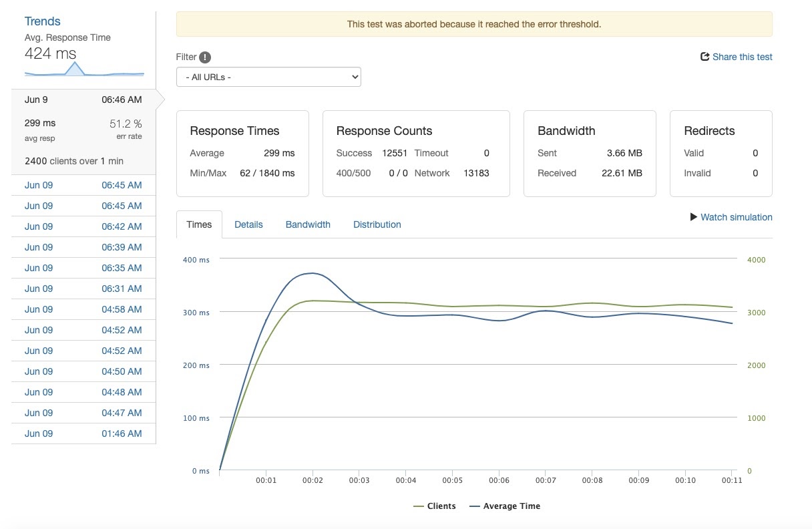Click the "00:02" time axis label
Viewport: 812px width, 529px height.
click(x=313, y=481)
